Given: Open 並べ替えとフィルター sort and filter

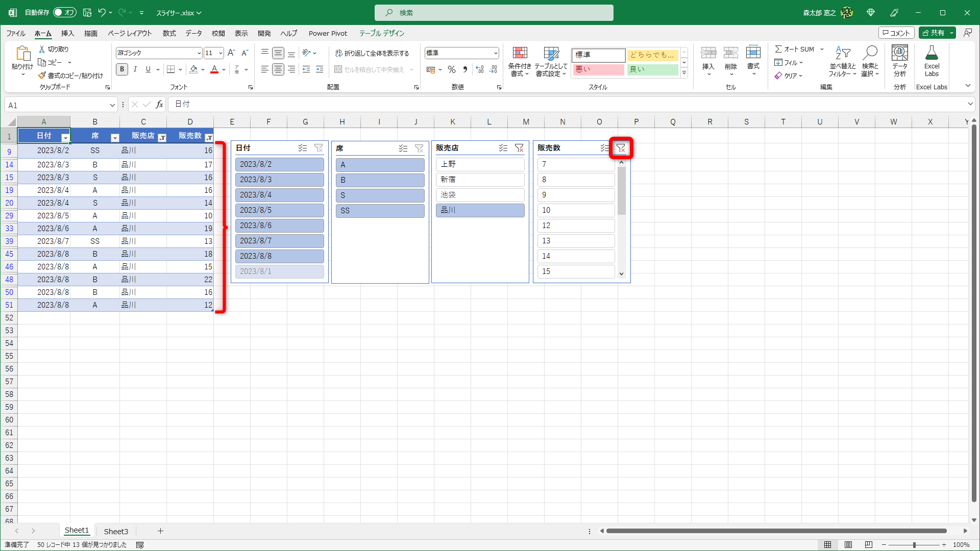Looking at the screenshot, I should pyautogui.click(x=842, y=61).
